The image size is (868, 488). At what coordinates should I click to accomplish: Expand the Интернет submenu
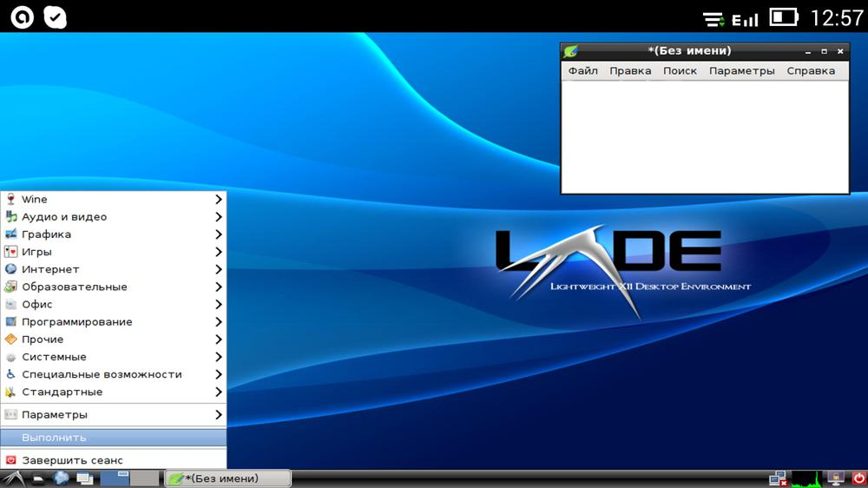(113, 269)
